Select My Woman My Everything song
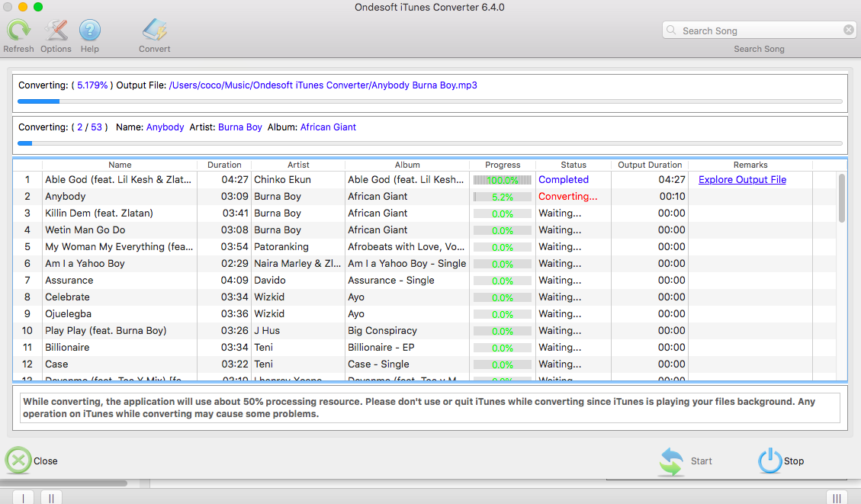Image resolution: width=861 pixels, height=504 pixels. 119,246
